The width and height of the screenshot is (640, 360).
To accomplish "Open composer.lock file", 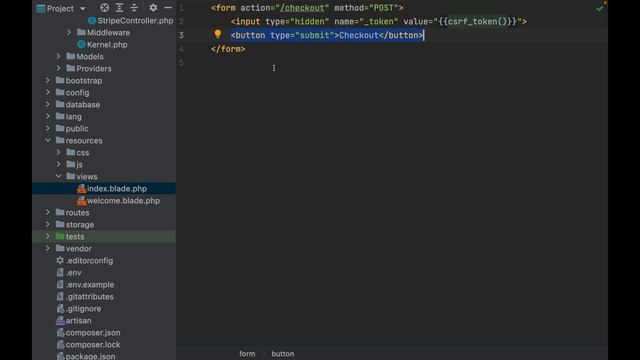I will 93,344.
